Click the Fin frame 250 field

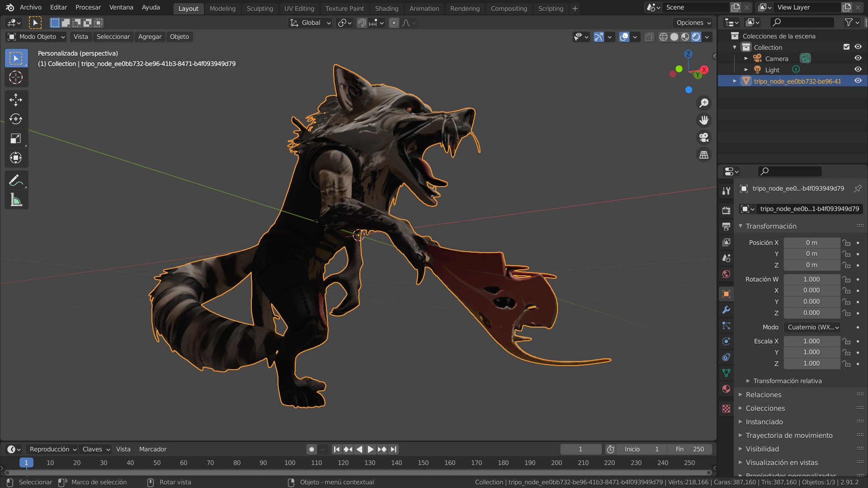pyautogui.click(x=690, y=449)
